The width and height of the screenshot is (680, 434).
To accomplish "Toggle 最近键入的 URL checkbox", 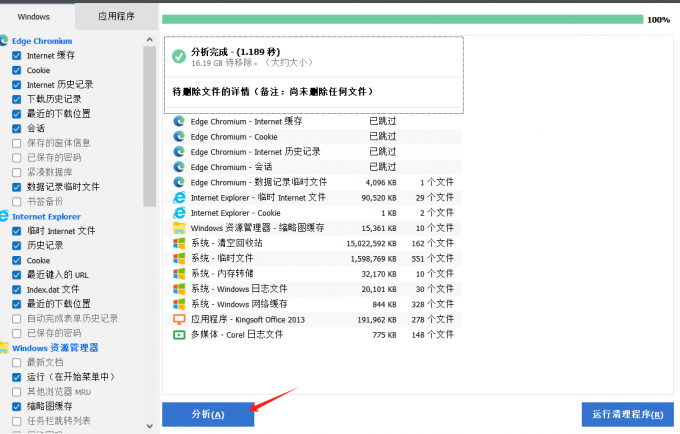I will tap(16, 275).
